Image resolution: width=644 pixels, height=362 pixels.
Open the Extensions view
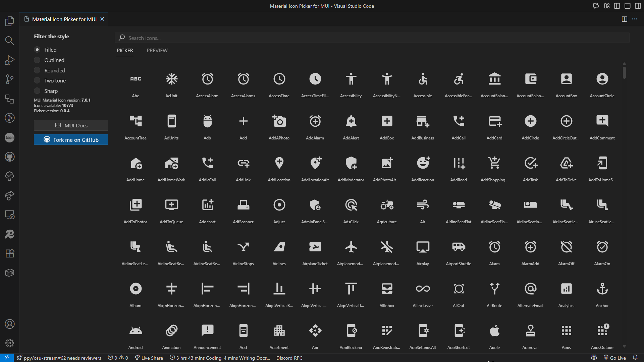tap(10, 253)
